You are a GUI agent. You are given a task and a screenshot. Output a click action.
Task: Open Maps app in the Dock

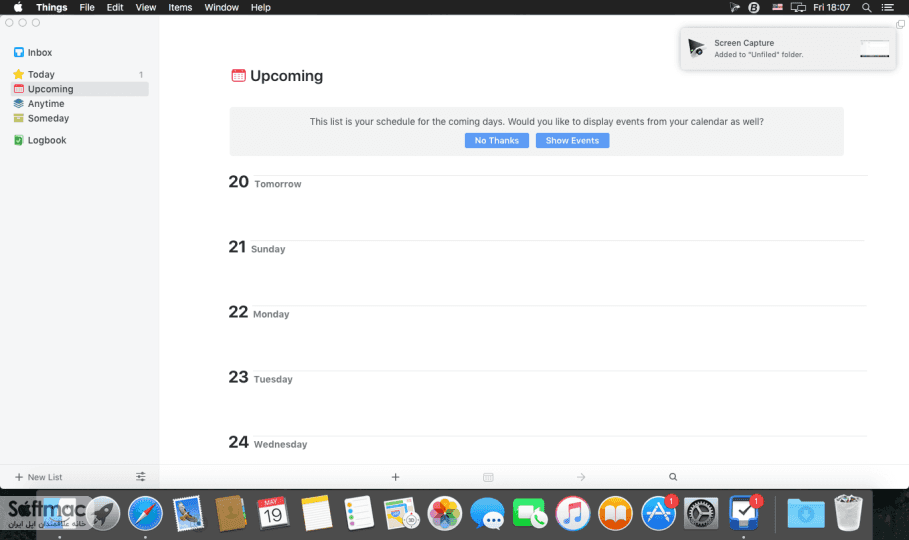[402, 513]
